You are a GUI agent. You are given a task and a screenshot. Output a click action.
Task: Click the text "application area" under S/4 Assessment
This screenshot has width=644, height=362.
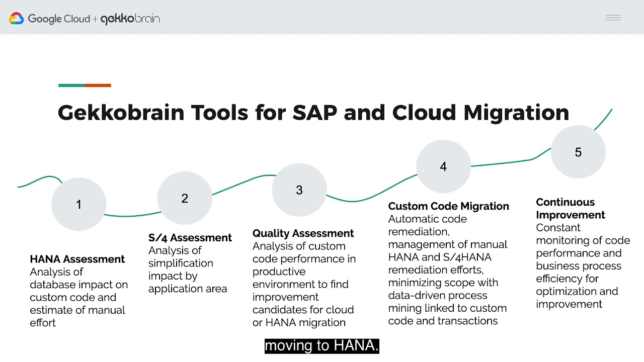(188, 289)
